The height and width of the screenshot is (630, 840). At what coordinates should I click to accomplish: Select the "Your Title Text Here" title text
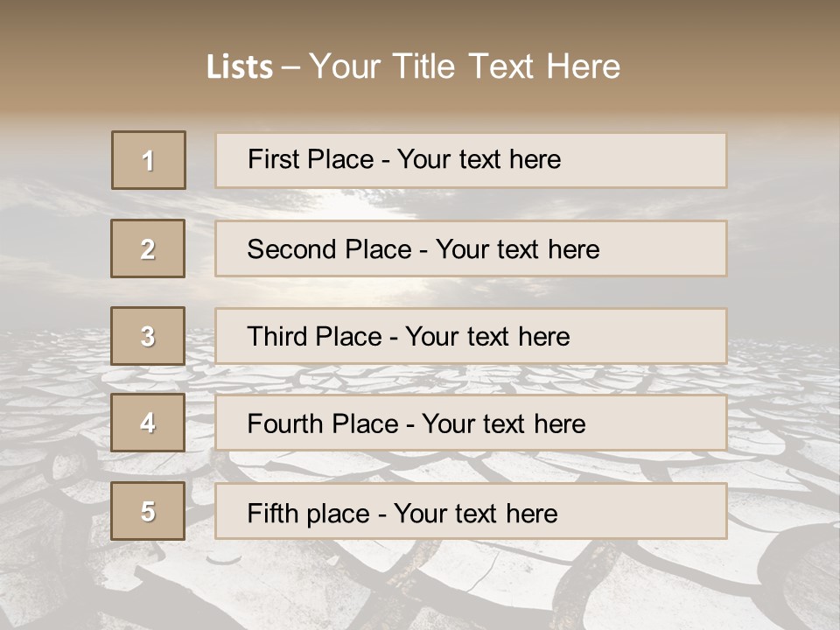pyautogui.click(x=465, y=66)
